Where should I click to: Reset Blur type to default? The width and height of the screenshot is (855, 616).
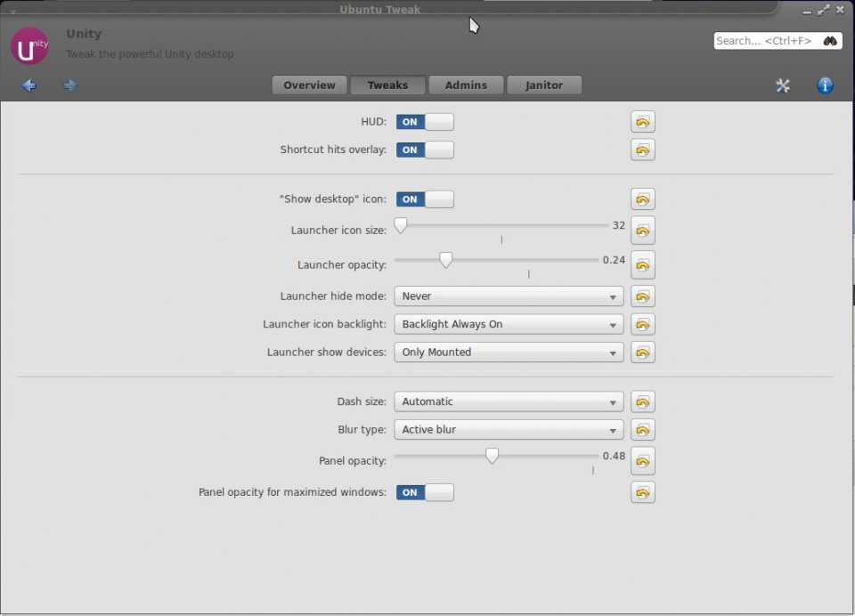(x=643, y=430)
